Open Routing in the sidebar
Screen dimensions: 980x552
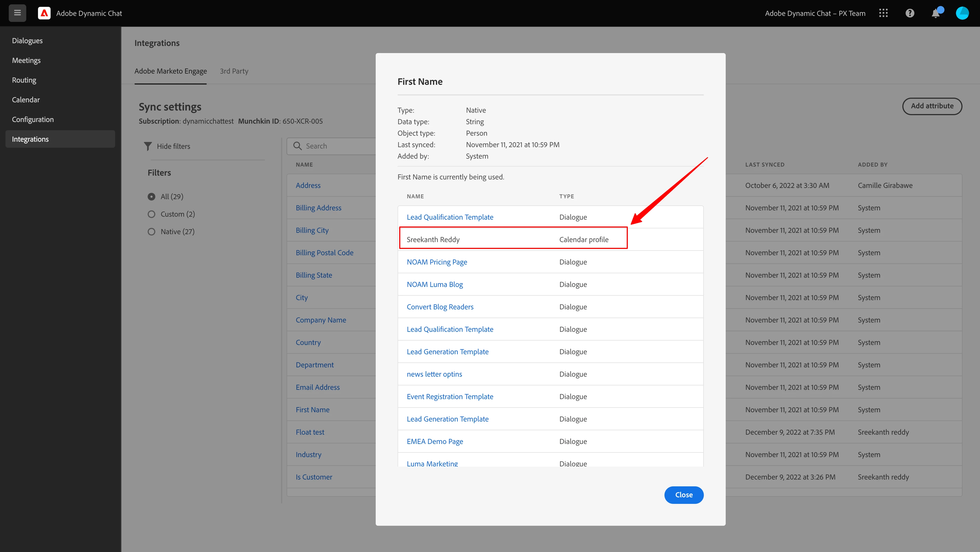pos(24,80)
